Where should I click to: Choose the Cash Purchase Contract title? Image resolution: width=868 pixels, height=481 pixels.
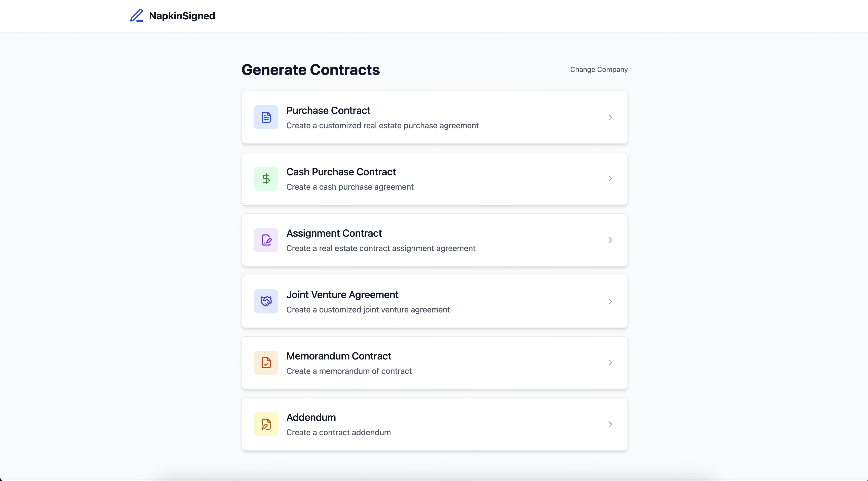coord(341,172)
